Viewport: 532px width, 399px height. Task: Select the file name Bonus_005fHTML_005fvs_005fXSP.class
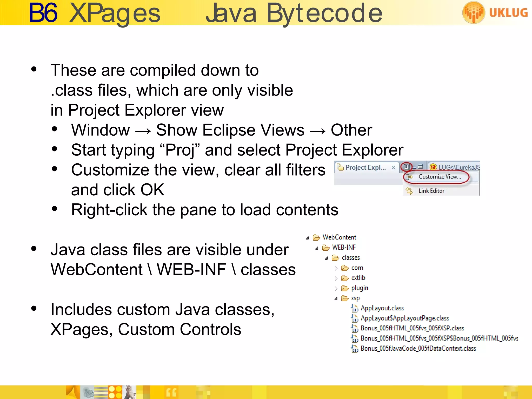412,328
